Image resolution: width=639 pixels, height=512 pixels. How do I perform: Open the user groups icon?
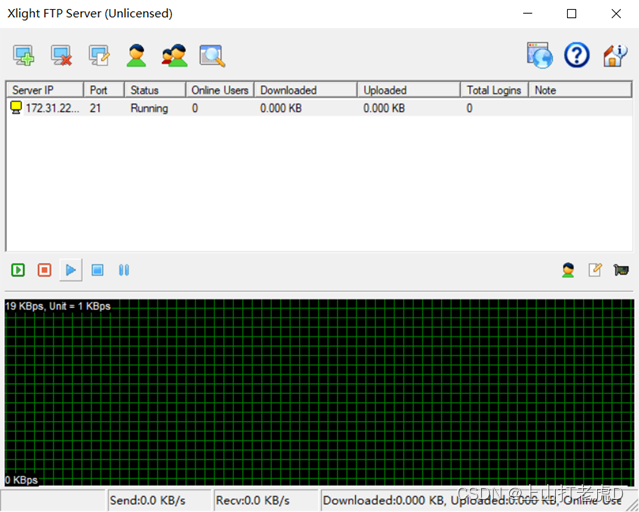174,56
